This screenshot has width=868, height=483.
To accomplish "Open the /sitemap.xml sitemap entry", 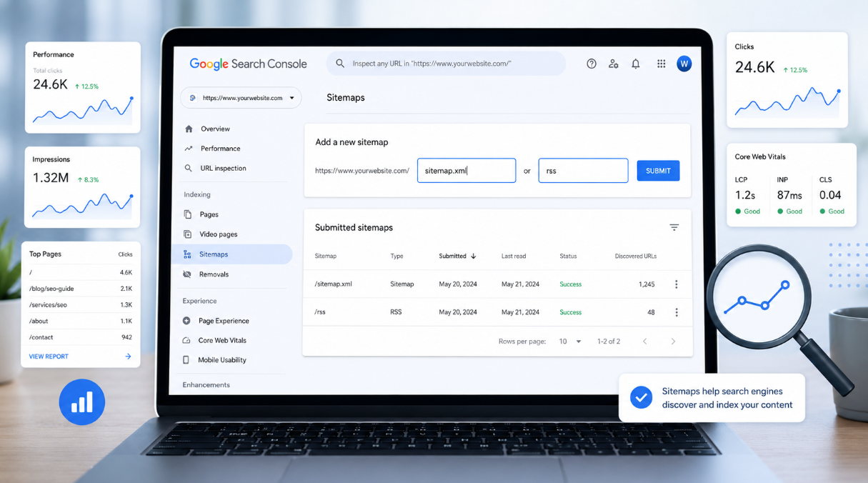I will point(333,284).
